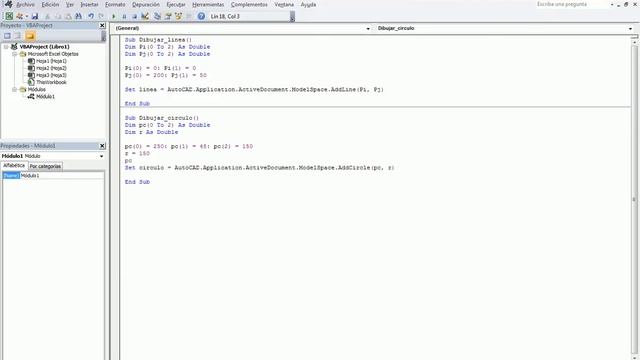Open the Depuración menu
This screenshot has height=360, width=640.
(x=146, y=4)
